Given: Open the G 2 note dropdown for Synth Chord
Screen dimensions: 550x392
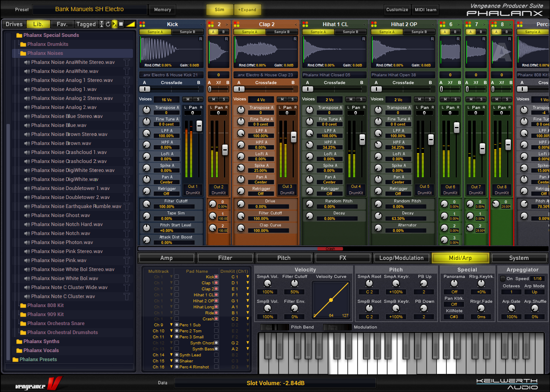Looking at the screenshot, I should [x=248, y=343].
